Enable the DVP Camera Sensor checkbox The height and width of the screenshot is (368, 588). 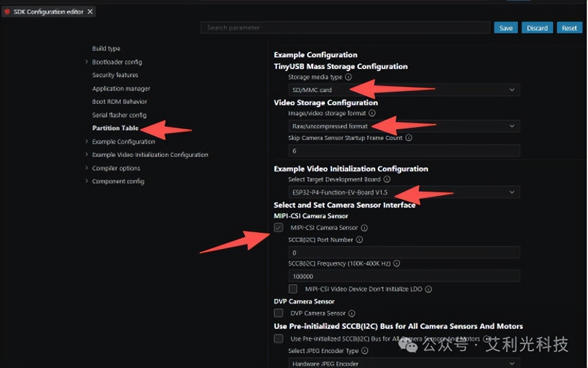pos(278,313)
